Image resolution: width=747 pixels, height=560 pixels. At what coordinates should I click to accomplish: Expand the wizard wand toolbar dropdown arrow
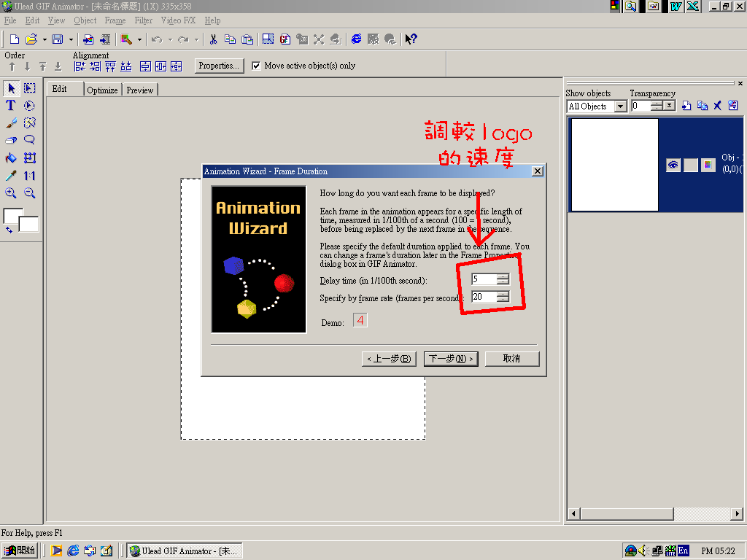[x=139, y=39]
